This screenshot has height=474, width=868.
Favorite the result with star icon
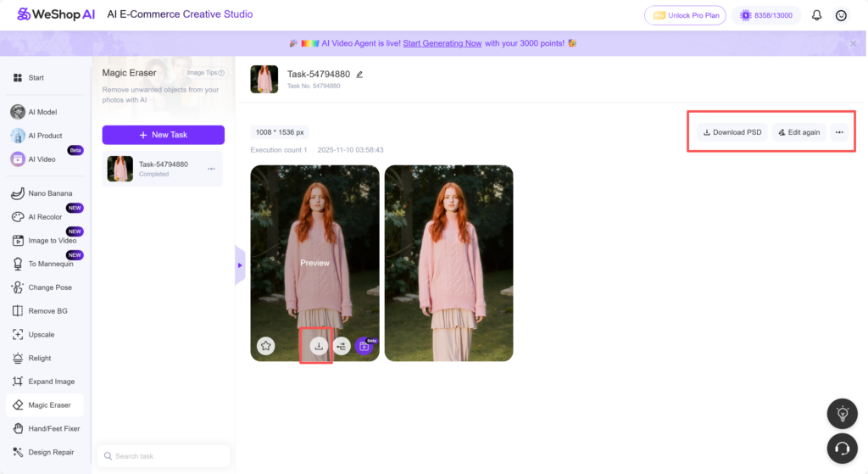(x=265, y=346)
